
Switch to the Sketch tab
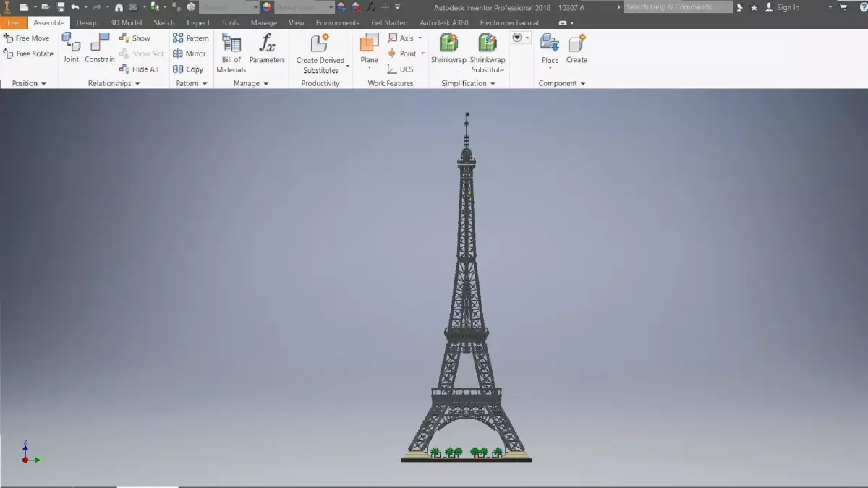click(164, 22)
